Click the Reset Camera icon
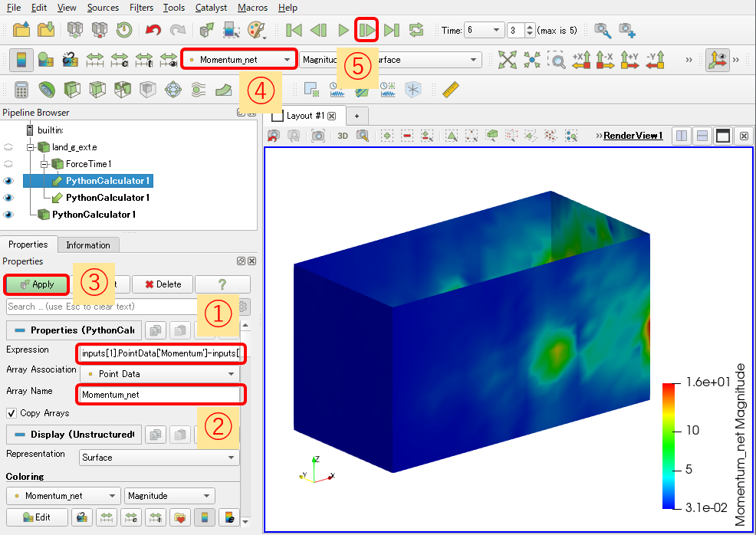 [x=508, y=60]
